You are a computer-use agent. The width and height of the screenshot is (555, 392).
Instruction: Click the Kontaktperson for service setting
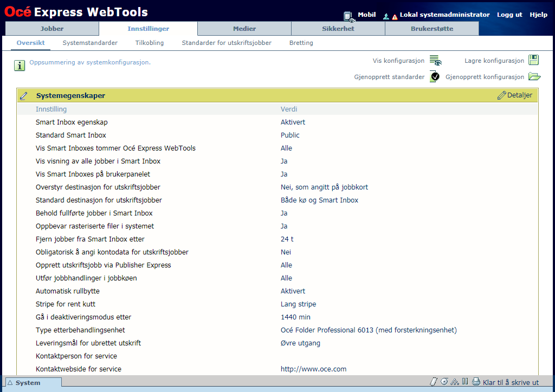76,356
